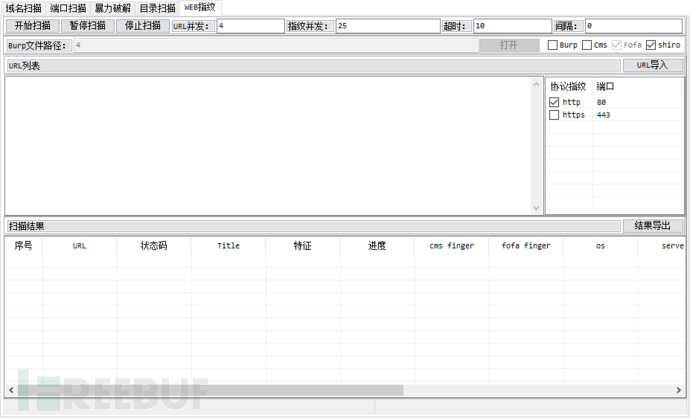Click the 特征 column header
Viewport: 690px width, 418px height.
[302, 246]
